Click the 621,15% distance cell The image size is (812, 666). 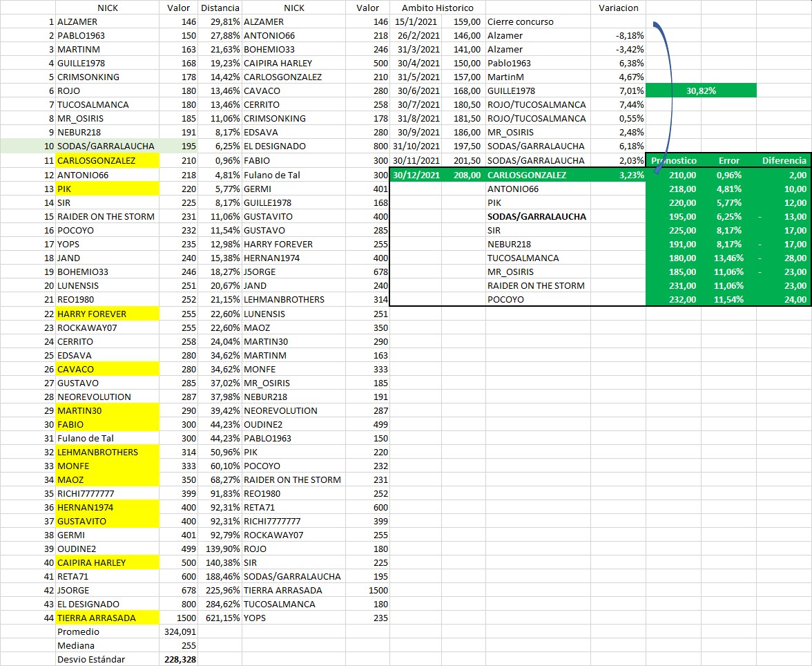point(219,618)
